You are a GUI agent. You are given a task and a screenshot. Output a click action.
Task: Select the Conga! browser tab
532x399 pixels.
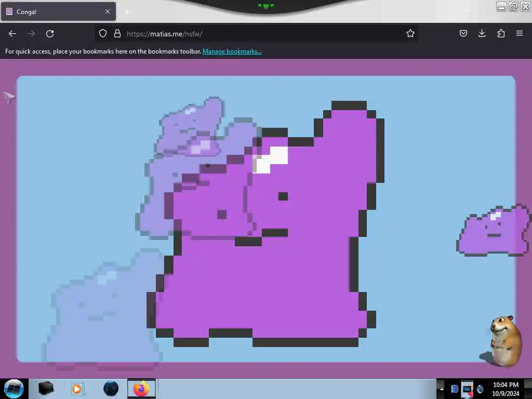click(58, 11)
